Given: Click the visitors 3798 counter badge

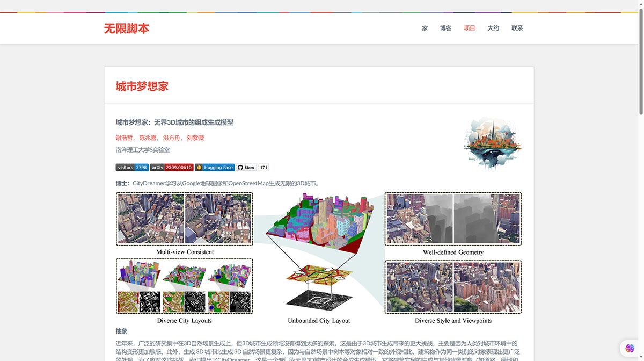Looking at the screenshot, I should point(131,167).
